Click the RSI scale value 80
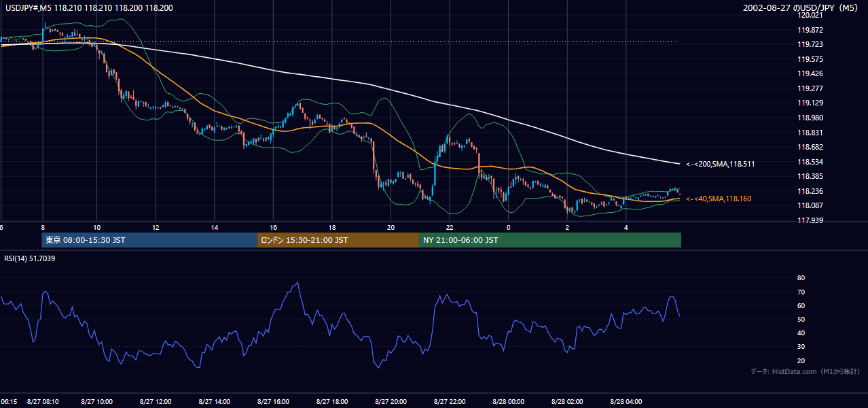 pos(801,278)
